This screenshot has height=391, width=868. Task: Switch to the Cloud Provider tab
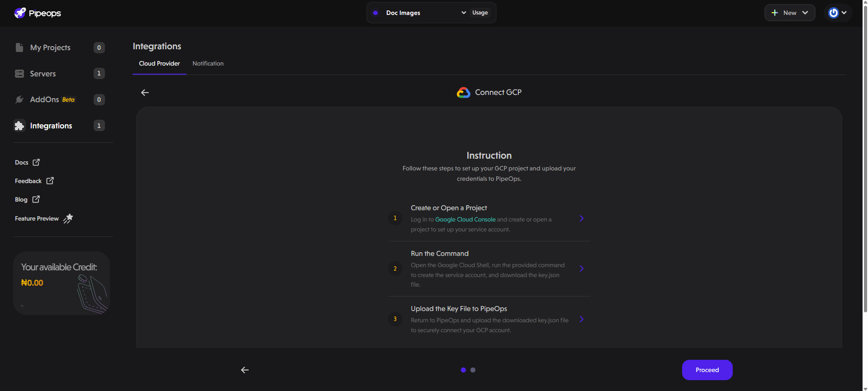[x=159, y=63]
